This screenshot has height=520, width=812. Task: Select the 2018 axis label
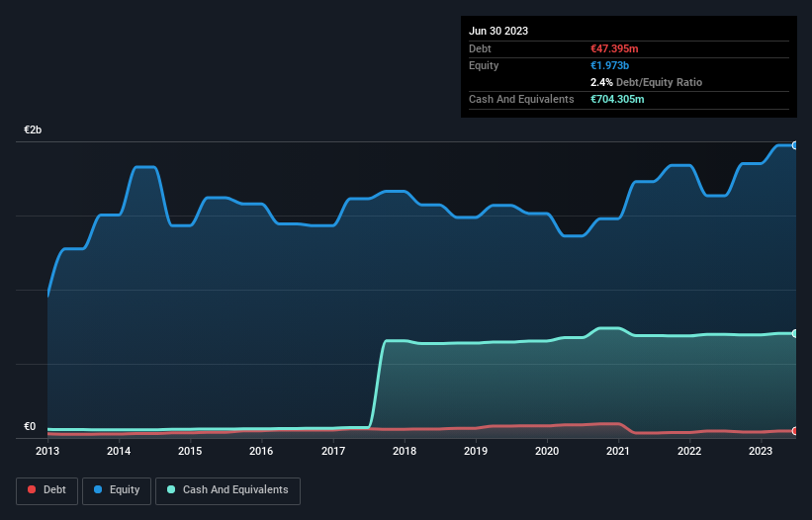(x=405, y=451)
